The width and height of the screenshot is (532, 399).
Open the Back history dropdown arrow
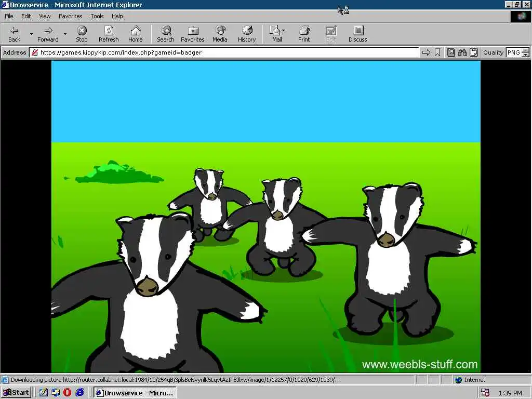click(31, 34)
